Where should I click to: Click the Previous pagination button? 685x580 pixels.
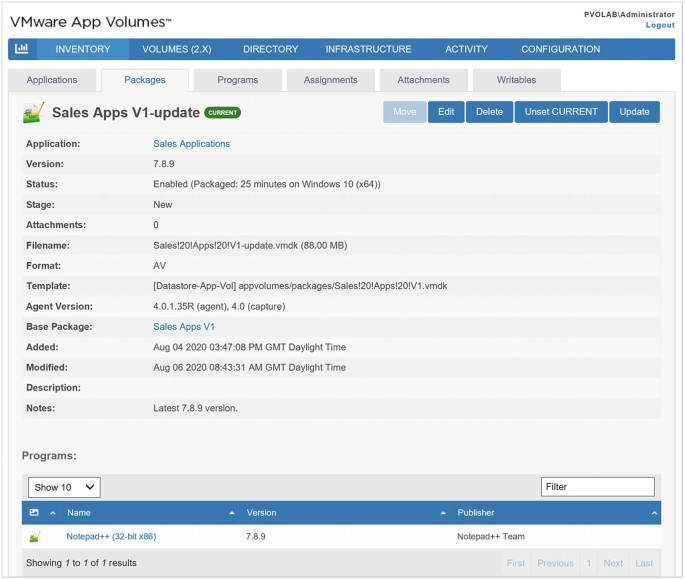[x=555, y=563]
